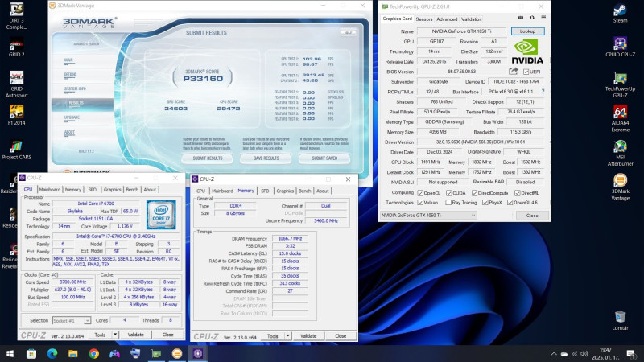Open GPU-Z hamburger menu icon

pos(543,18)
